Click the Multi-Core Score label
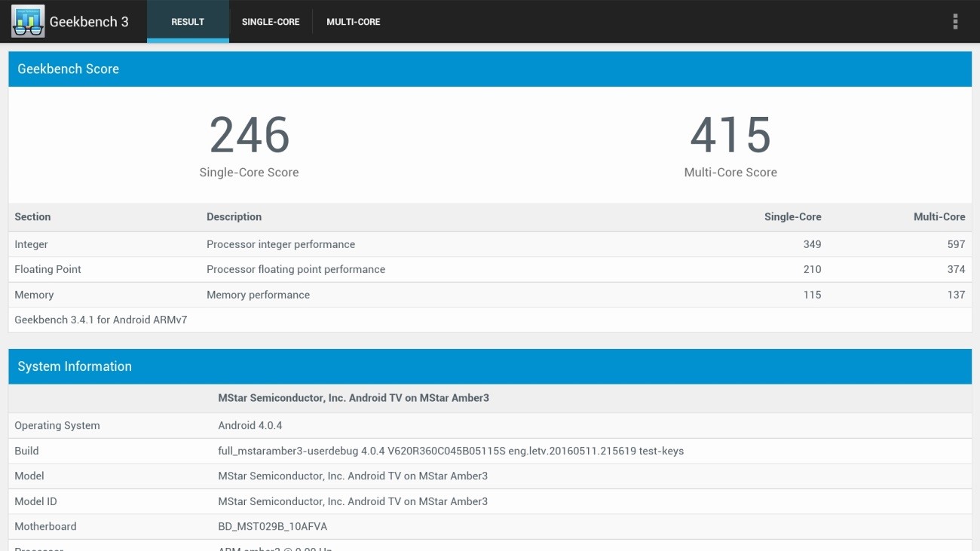Image resolution: width=980 pixels, height=551 pixels. 730,173
